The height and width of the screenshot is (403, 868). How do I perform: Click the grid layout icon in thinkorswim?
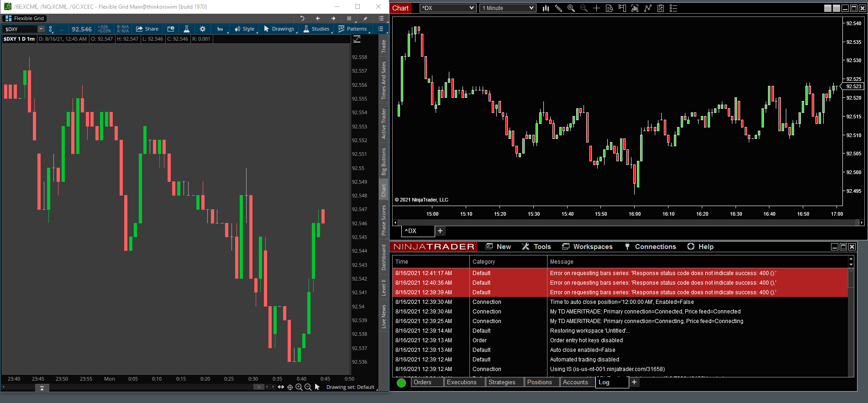(x=349, y=18)
